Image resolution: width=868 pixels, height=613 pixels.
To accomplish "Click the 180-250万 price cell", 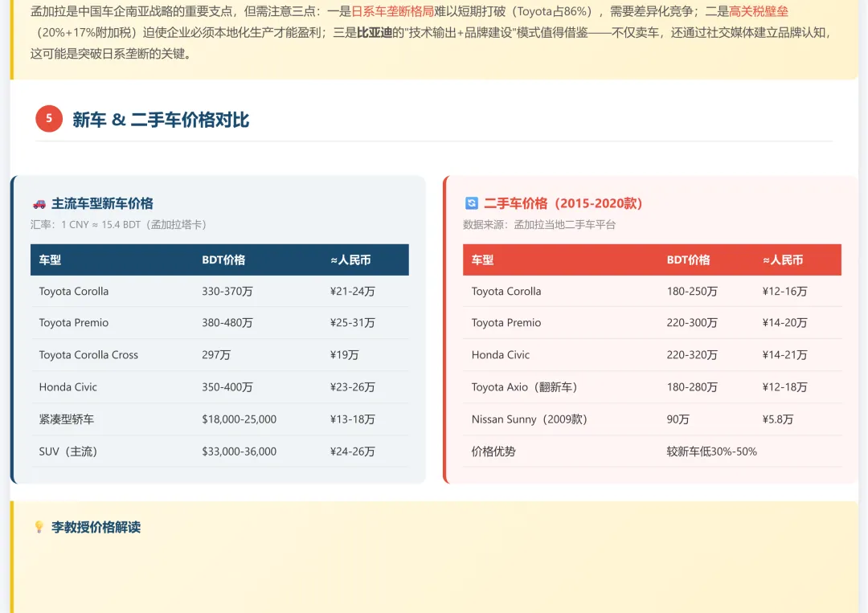I will tap(692, 292).
